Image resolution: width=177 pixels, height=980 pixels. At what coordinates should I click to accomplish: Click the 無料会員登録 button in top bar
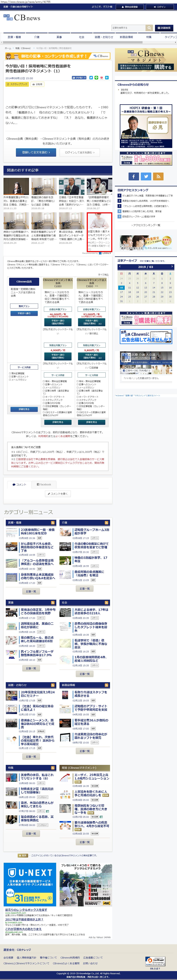[x=130, y=7]
